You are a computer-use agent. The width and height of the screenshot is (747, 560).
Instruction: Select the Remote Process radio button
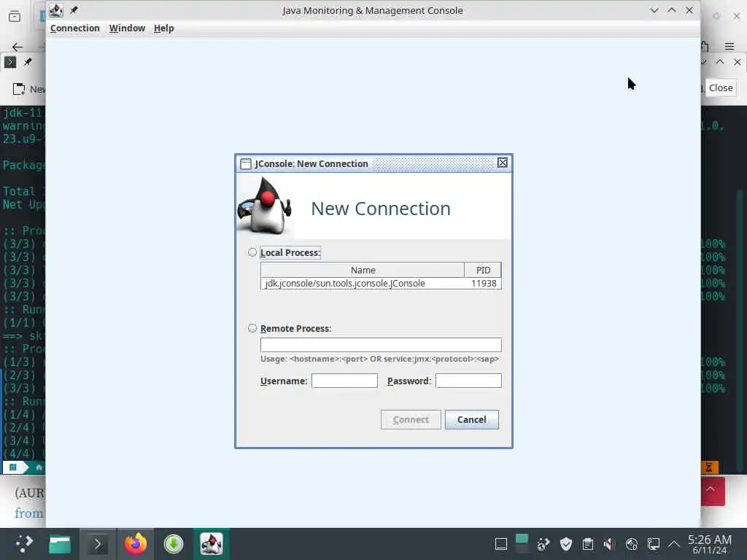click(x=252, y=328)
